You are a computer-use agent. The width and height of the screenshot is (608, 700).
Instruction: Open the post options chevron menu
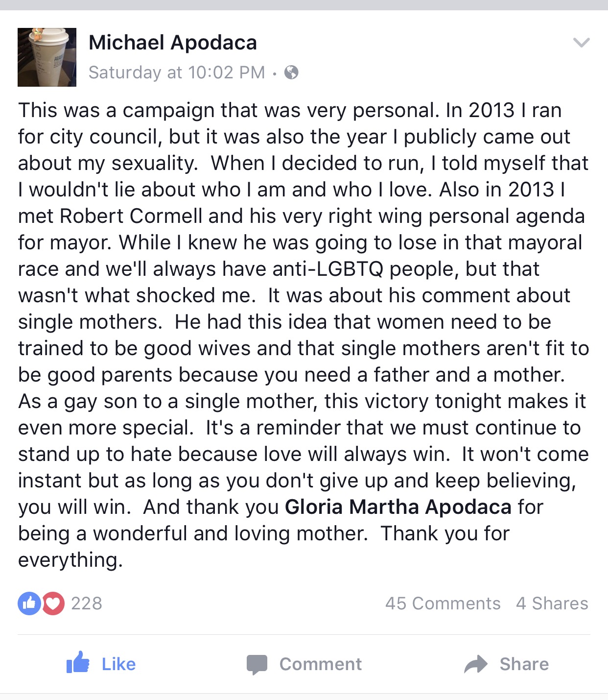click(x=581, y=43)
